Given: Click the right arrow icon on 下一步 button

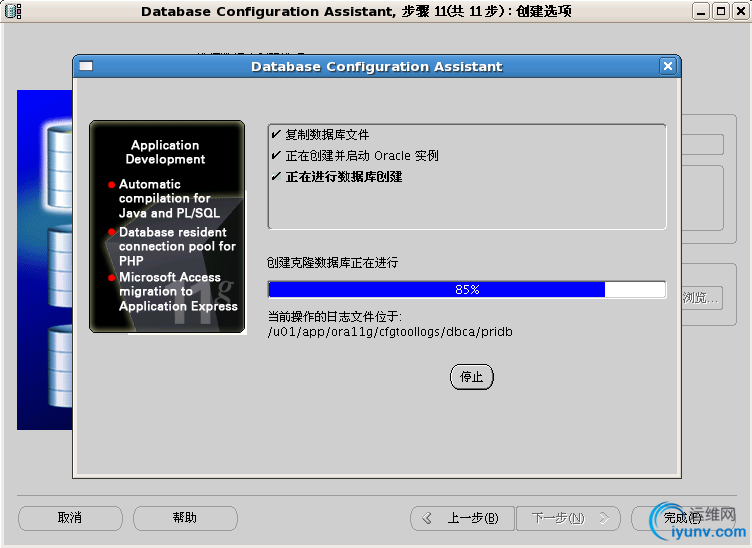Looking at the screenshot, I should (x=604, y=518).
